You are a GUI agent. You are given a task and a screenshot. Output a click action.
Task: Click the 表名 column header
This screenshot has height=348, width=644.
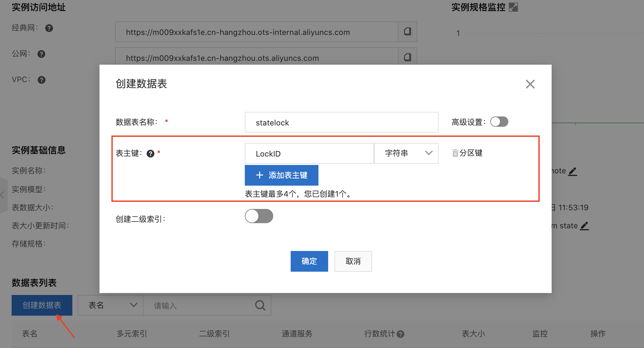[x=30, y=334]
